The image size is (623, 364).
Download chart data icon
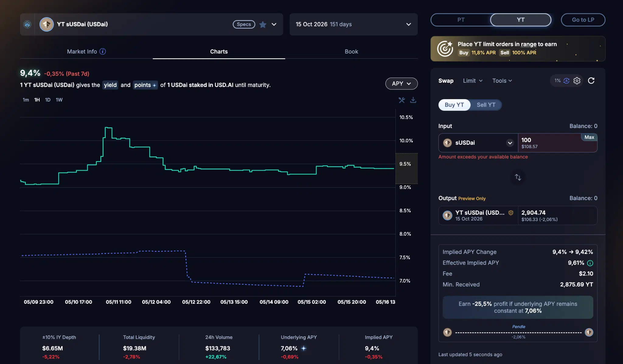(413, 100)
